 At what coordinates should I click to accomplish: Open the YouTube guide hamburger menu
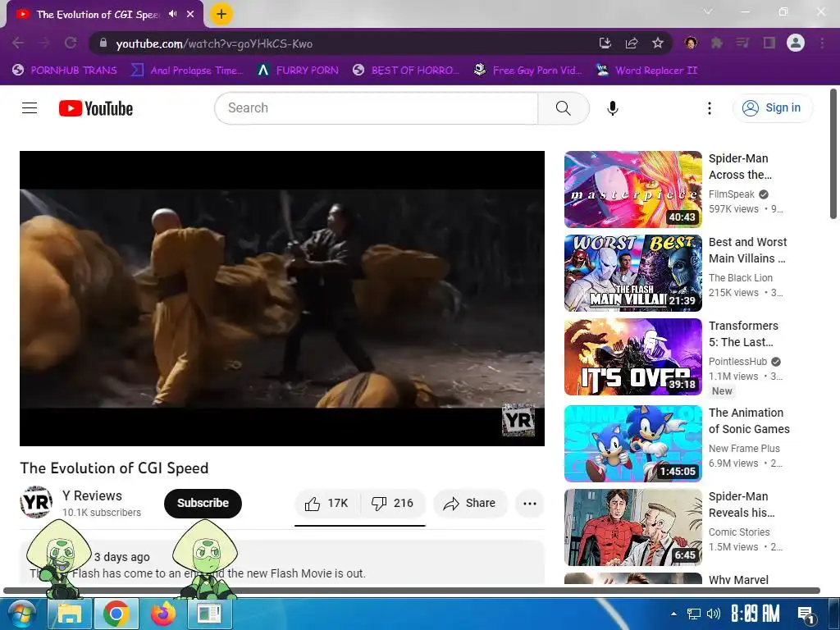point(30,108)
